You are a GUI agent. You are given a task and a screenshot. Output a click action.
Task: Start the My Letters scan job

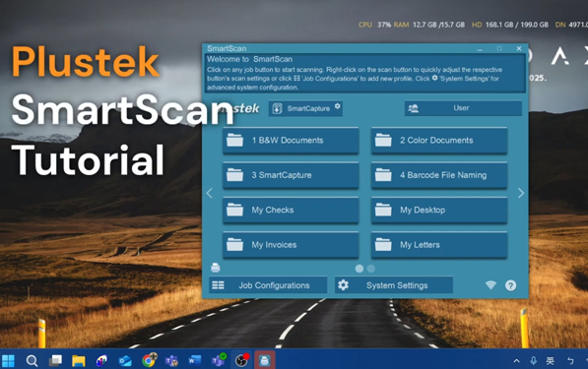(x=439, y=245)
